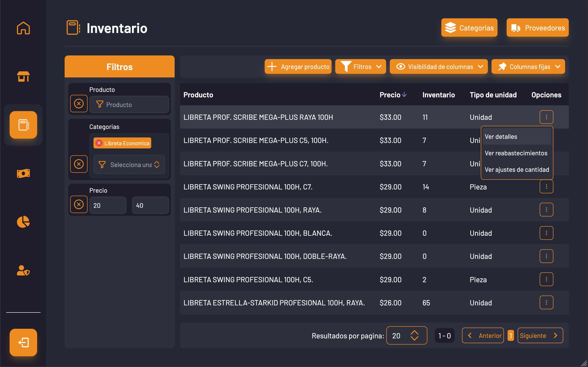
Task: Open options menu for LIBRETA SWING PROFESIONAL 100H, RAYA
Action: click(546, 209)
